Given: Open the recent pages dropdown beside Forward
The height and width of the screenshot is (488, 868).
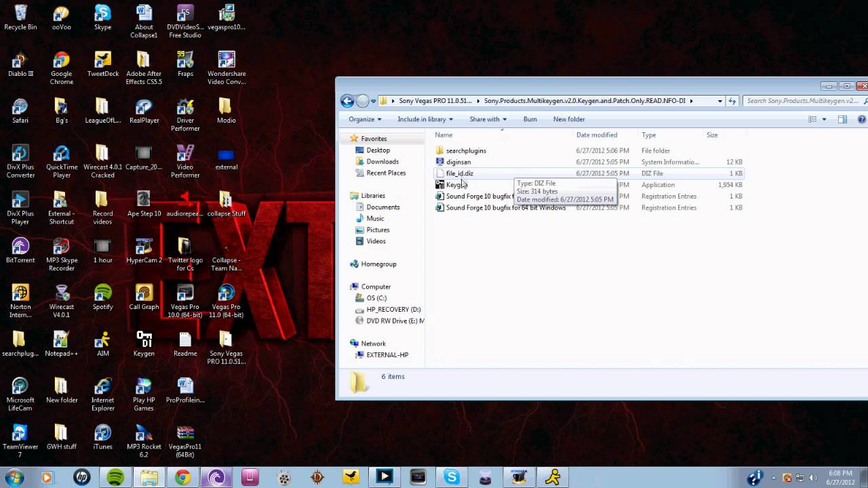Looking at the screenshot, I should (x=374, y=102).
